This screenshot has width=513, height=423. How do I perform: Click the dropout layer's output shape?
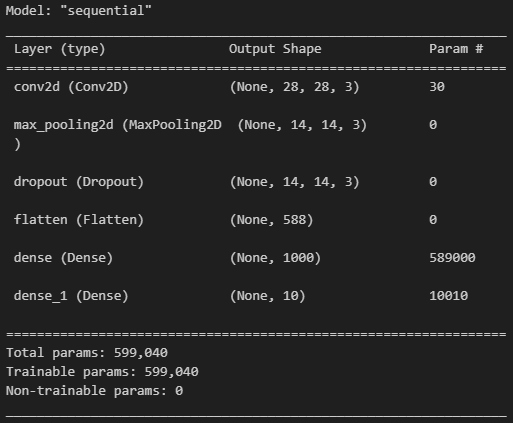[294, 182]
